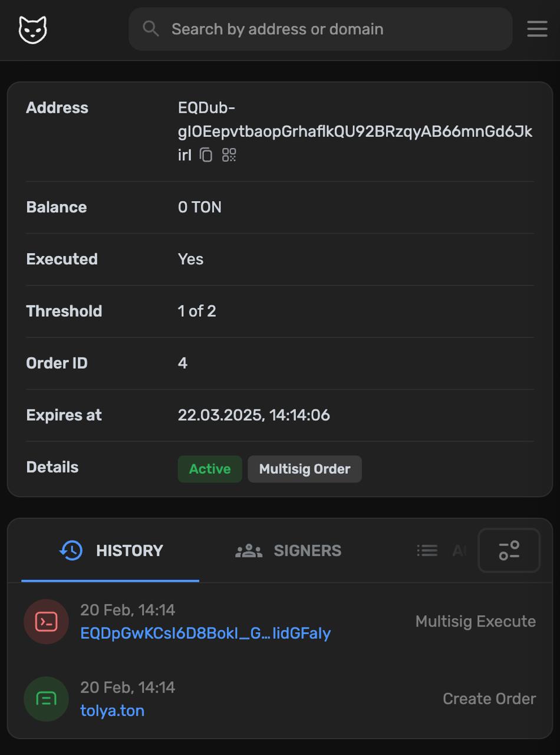Open the history filter settings button
This screenshot has width=560, height=755.
coord(509,550)
